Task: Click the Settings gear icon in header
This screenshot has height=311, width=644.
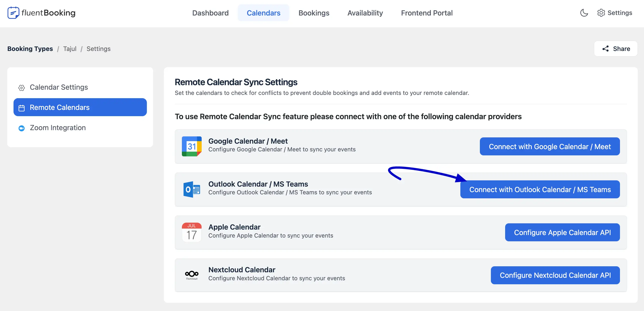Action: tap(601, 13)
